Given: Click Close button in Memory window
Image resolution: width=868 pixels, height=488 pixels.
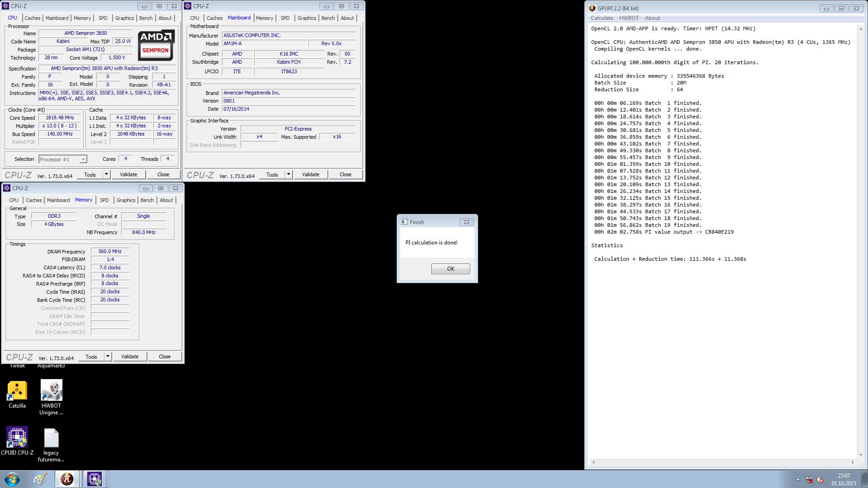Looking at the screenshot, I should pyautogui.click(x=165, y=357).
